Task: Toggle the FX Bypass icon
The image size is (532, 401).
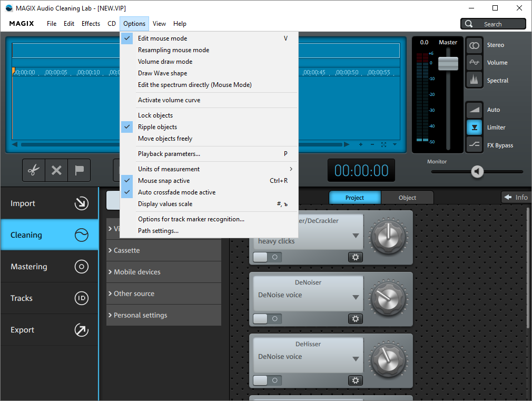Action: click(x=474, y=145)
